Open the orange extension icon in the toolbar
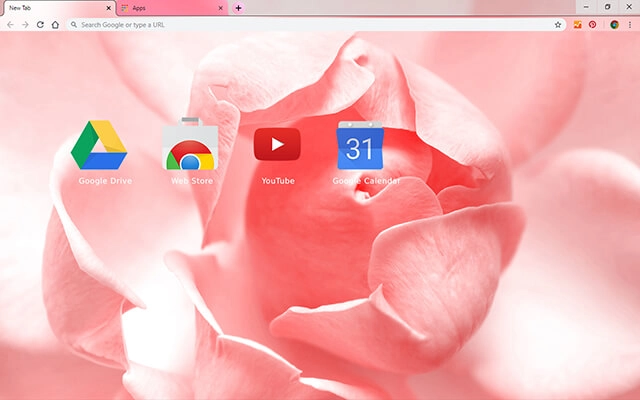The image size is (640, 400). pos(578,25)
